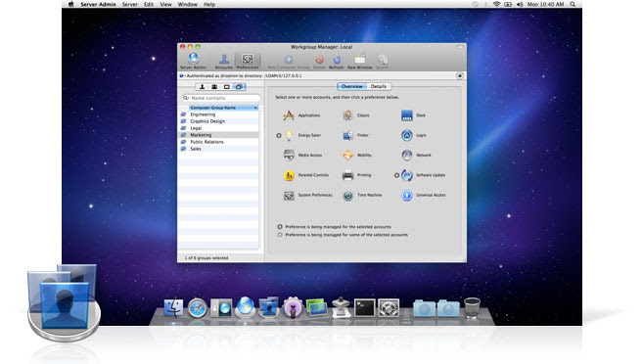The height and width of the screenshot is (364, 642).
Task: Open the System Preferences preference pane
Action: (307, 196)
